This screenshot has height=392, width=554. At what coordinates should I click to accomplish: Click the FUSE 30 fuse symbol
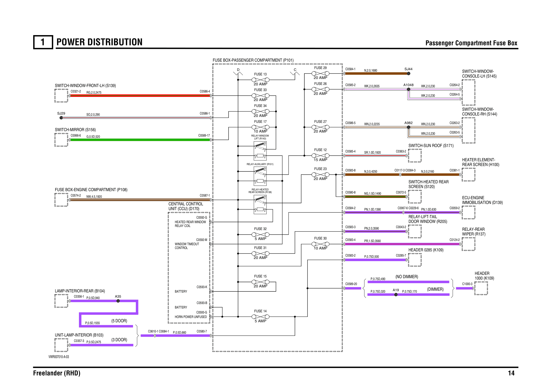click(x=320, y=244)
